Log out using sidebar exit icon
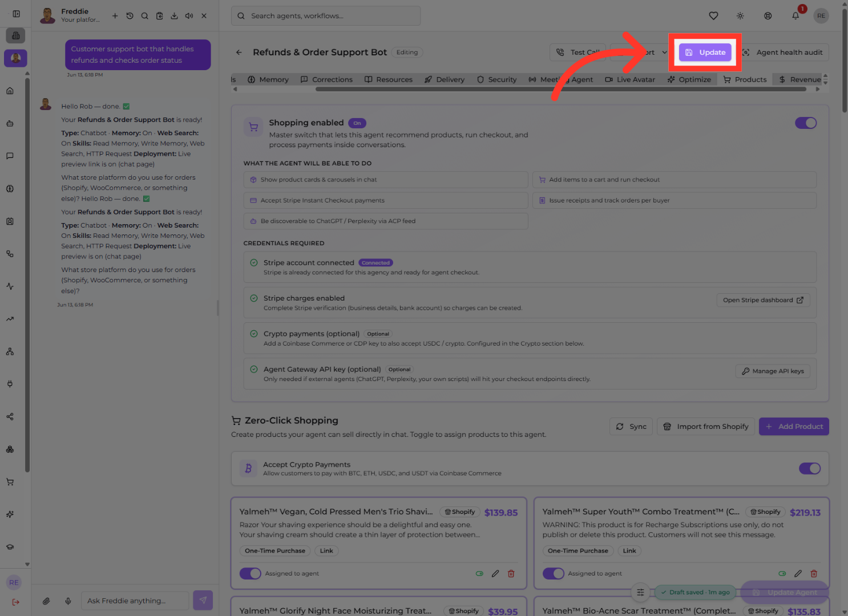The width and height of the screenshot is (848, 616). pos(15,602)
